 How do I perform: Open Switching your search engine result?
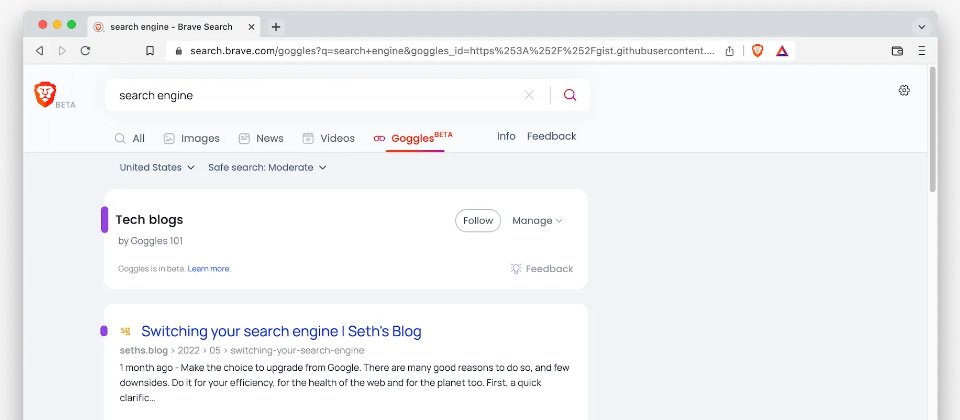[x=281, y=331]
